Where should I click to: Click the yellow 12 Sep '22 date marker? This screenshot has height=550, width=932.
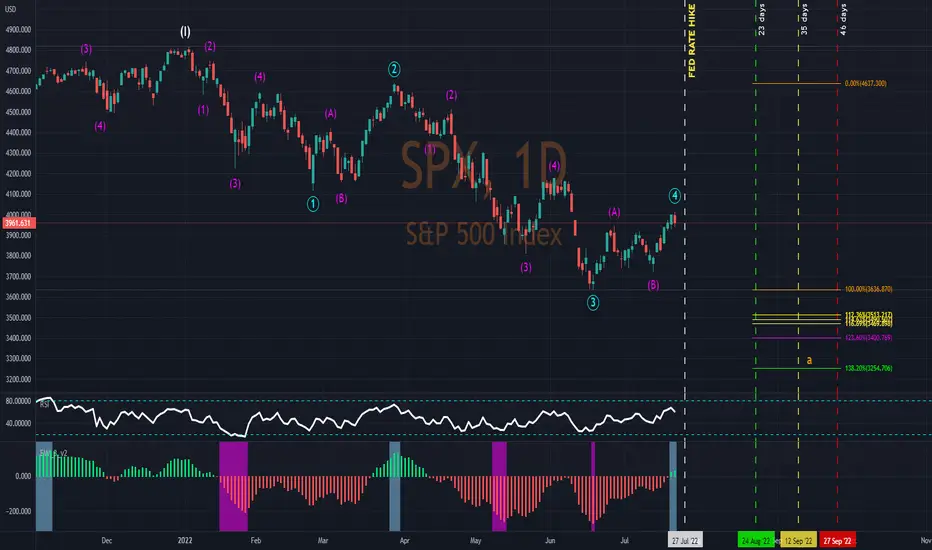click(798, 540)
